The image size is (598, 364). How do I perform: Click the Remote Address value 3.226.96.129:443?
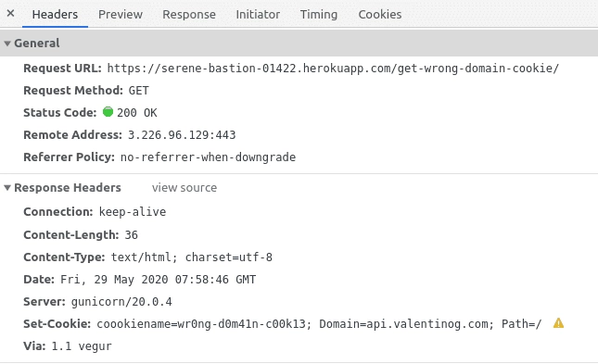[x=182, y=135]
